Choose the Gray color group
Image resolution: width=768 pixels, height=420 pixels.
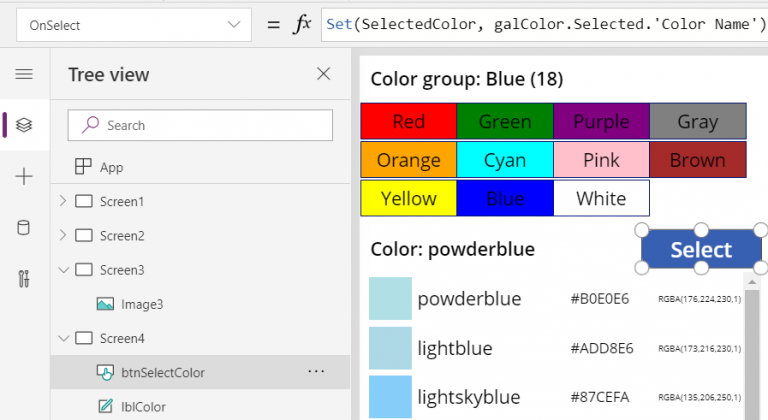pos(698,121)
